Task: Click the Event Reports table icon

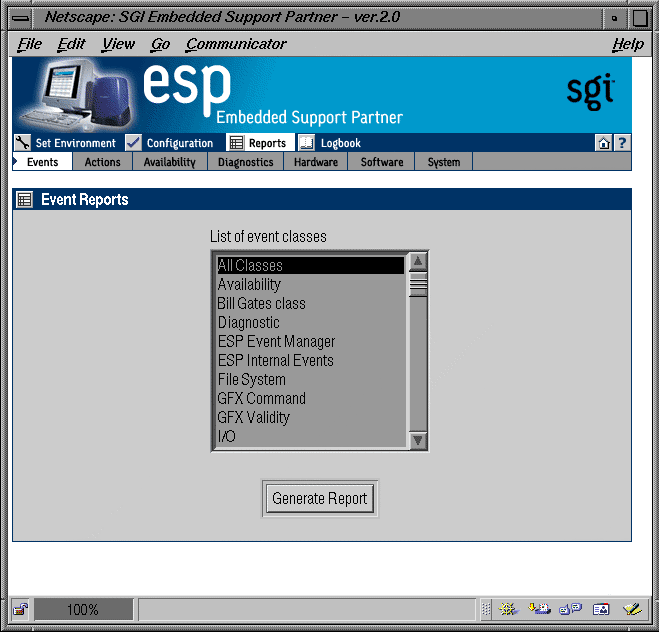Action: (24, 200)
